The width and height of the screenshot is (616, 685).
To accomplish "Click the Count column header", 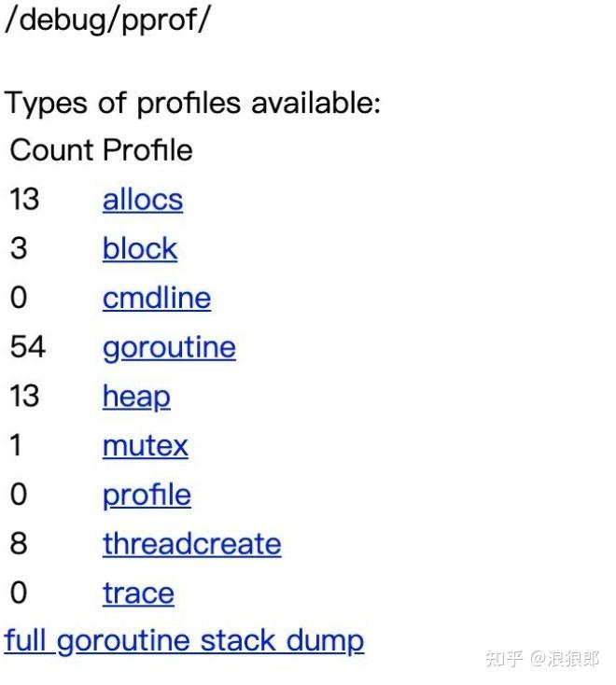I will pyautogui.click(x=51, y=150).
